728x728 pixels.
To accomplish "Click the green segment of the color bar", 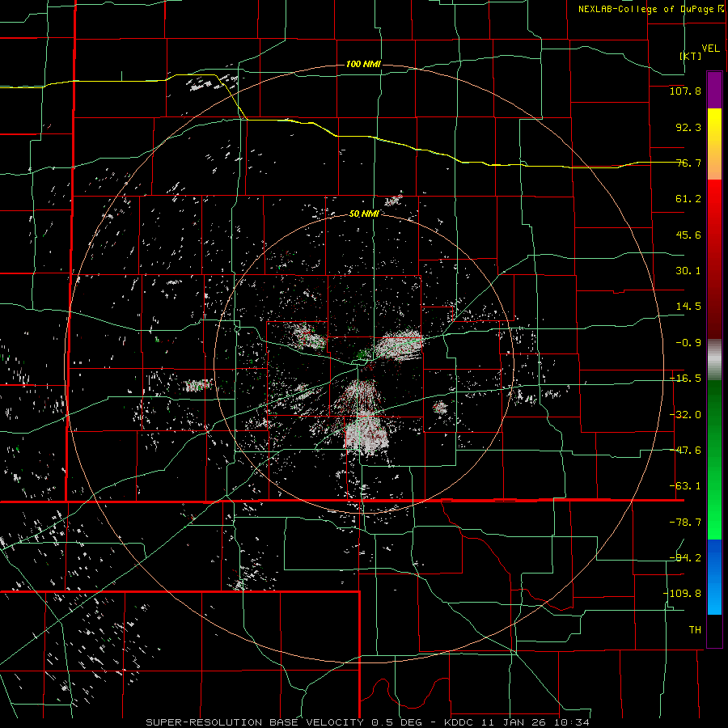I will click(x=714, y=459).
